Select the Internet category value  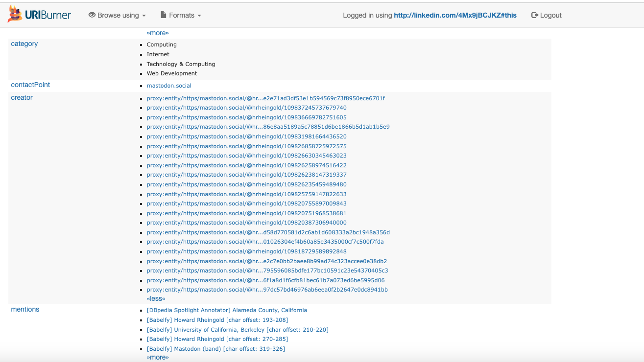158,54
